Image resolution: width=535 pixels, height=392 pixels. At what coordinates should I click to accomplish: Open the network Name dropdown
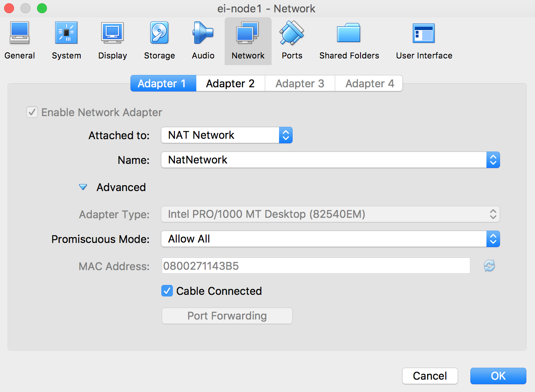click(x=330, y=160)
